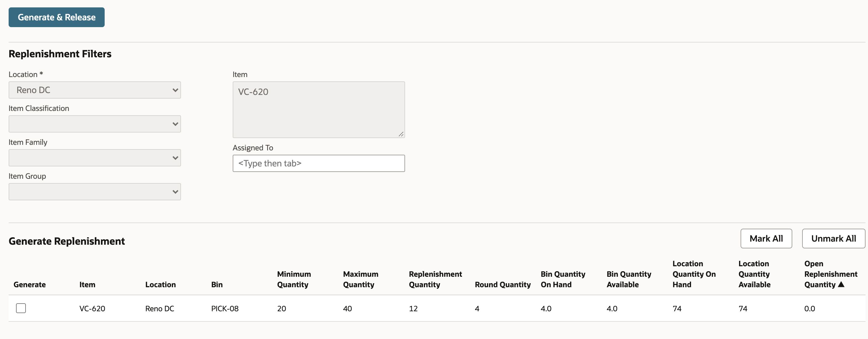
Task: Click the Item column header in table
Action: 87,285
